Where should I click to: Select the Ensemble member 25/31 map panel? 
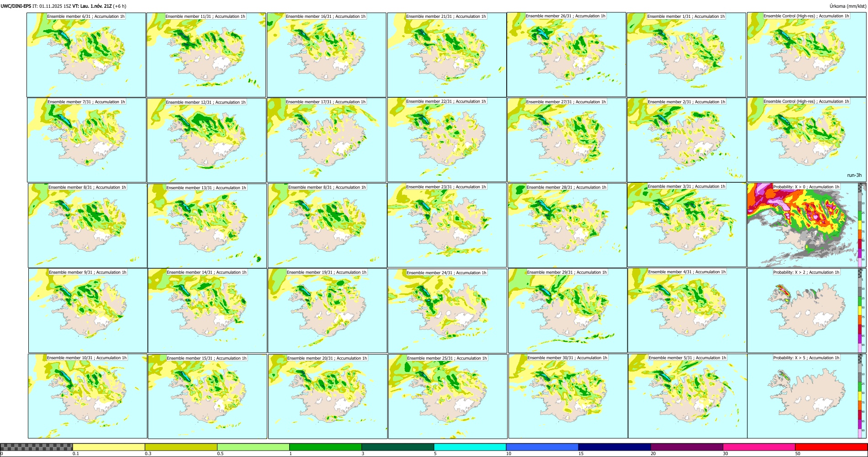click(x=448, y=396)
